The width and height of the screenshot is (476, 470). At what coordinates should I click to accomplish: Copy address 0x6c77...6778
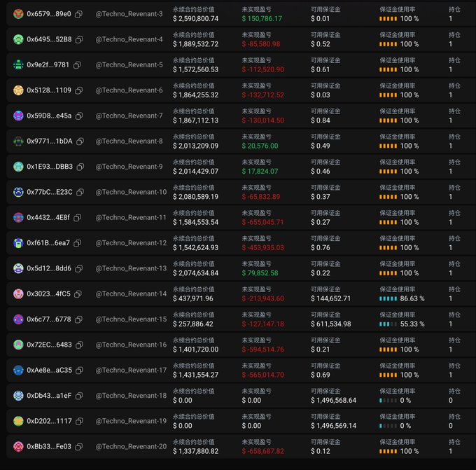78,319
